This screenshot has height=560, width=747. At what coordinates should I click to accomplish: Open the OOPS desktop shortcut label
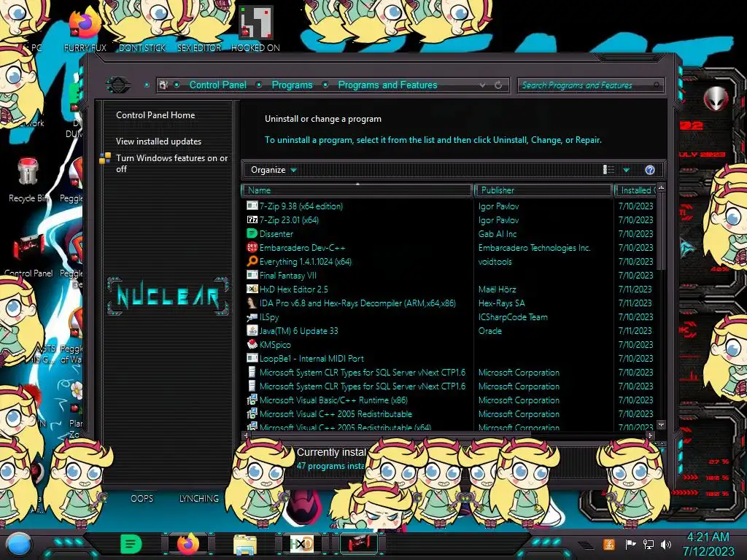[x=142, y=498]
